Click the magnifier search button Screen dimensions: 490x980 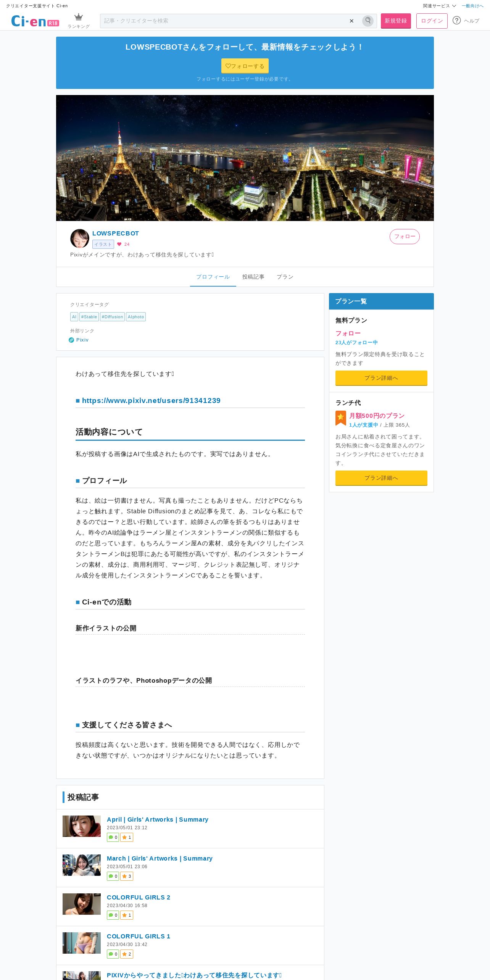368,21
